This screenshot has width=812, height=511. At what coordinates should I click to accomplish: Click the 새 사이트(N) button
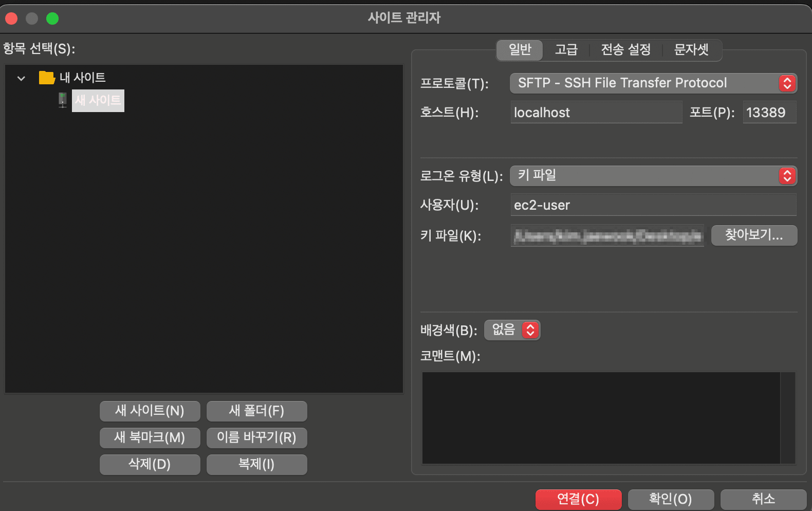pos(150,411)
